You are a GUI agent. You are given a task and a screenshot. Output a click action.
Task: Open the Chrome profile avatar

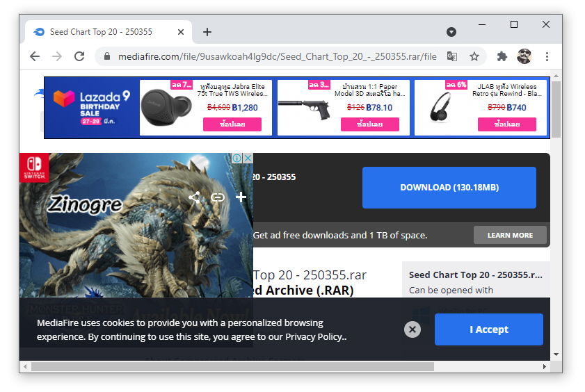(x=524, y=56)
